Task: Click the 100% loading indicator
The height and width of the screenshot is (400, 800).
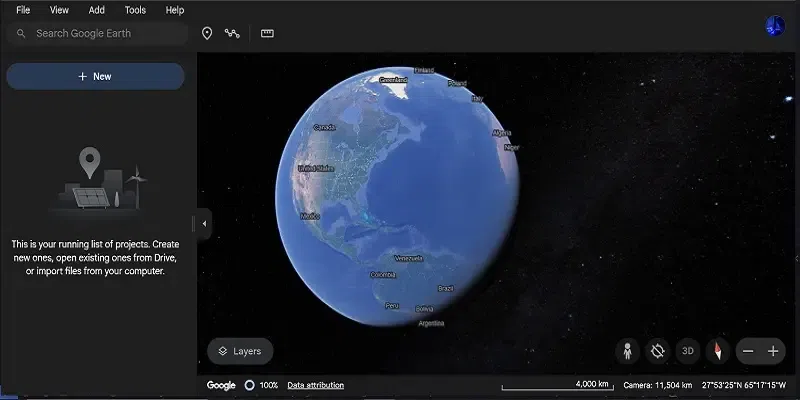Action: coord(262,385)
